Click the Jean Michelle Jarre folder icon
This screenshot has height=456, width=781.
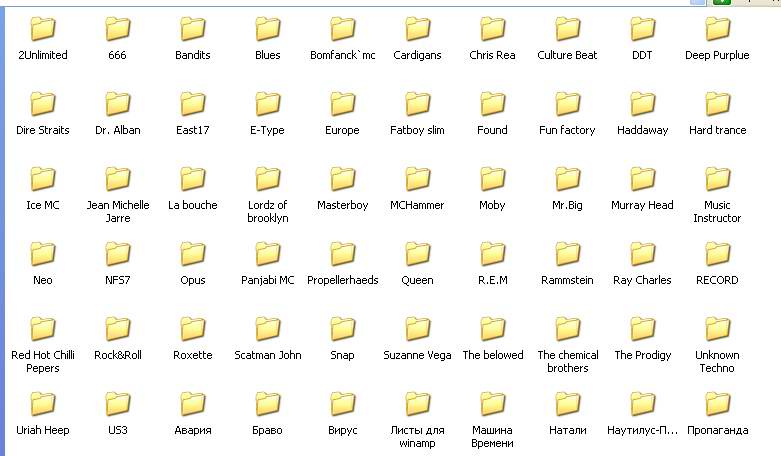click(118, 179)
